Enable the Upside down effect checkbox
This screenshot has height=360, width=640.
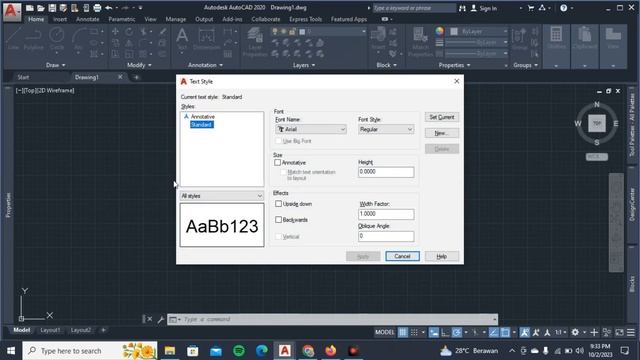pyautogui.click(x=278, y=203)
